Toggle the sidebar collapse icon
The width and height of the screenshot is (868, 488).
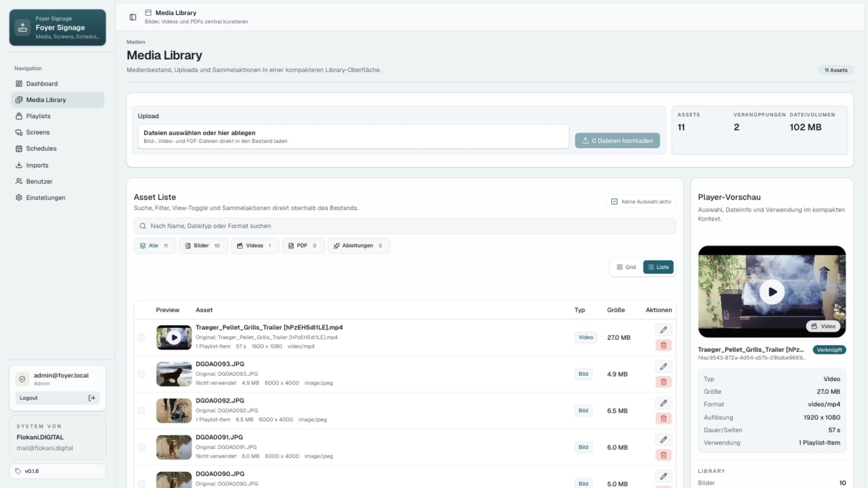click(x=133, y=17)
